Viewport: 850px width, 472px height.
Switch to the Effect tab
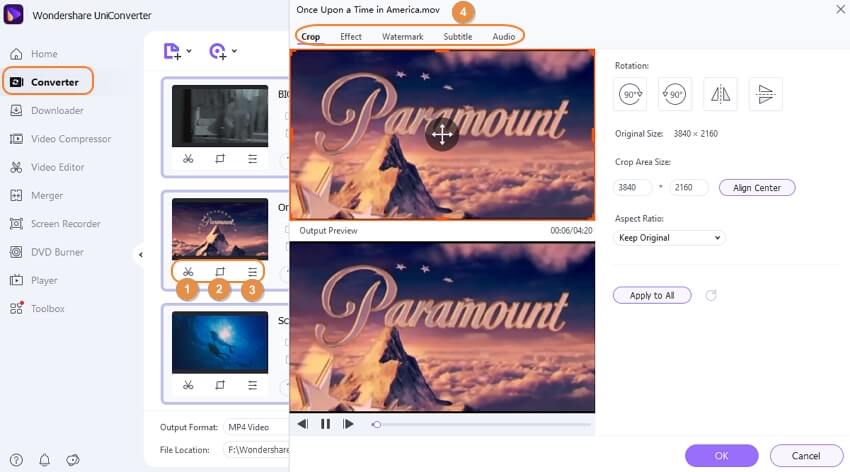[x=351, y=36]
